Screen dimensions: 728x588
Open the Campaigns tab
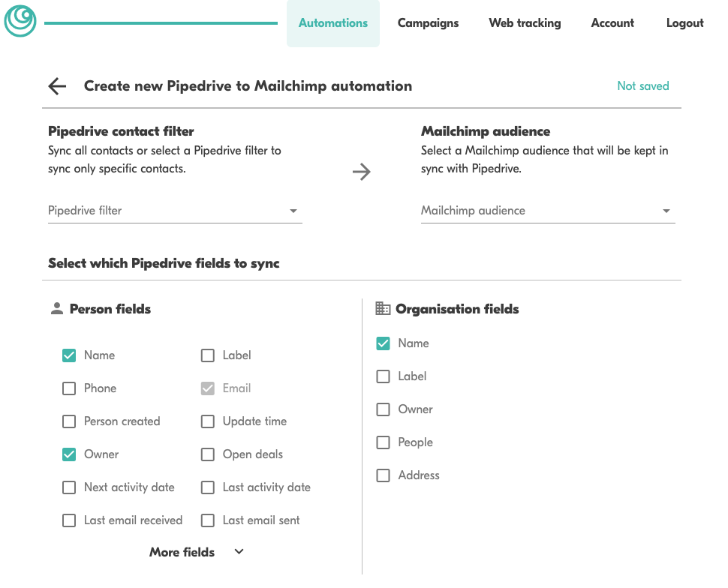[x=428, y=23]
